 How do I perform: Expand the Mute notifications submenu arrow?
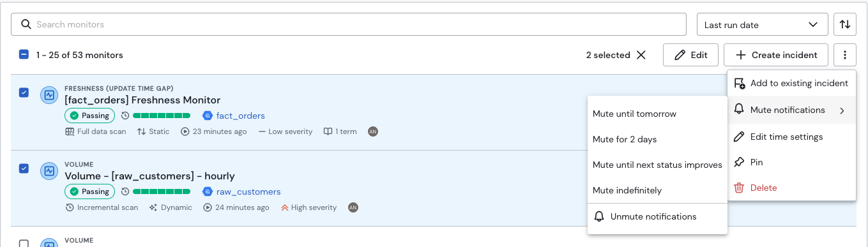click(x=842, y=110)
